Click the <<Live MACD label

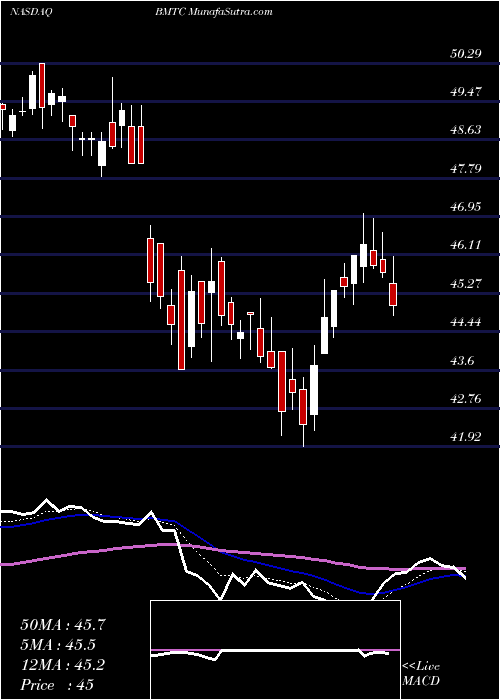[421, 674]
